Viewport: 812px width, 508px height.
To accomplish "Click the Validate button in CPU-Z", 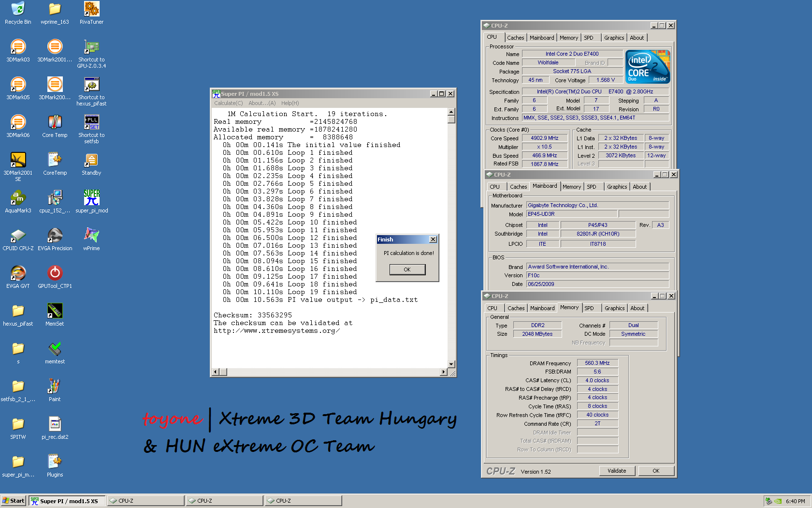I will [x=617, y=471].
